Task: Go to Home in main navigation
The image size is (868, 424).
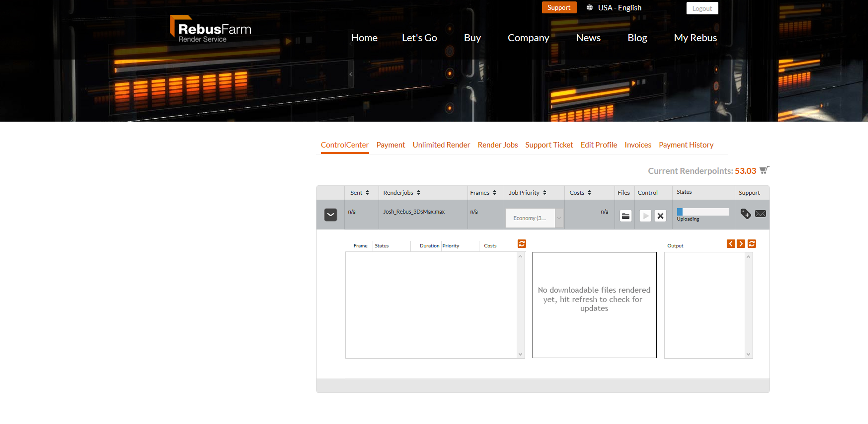Action: [x=364, y=38]
